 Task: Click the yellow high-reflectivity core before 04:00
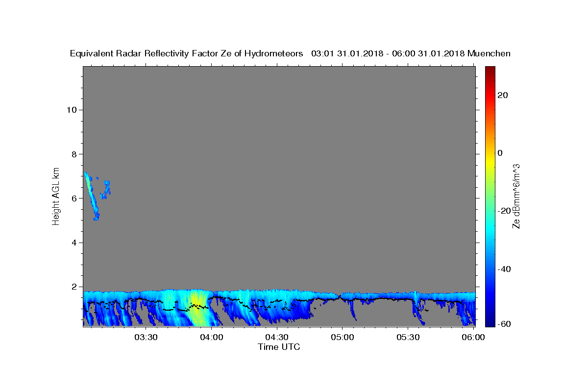tap(196, 308)
